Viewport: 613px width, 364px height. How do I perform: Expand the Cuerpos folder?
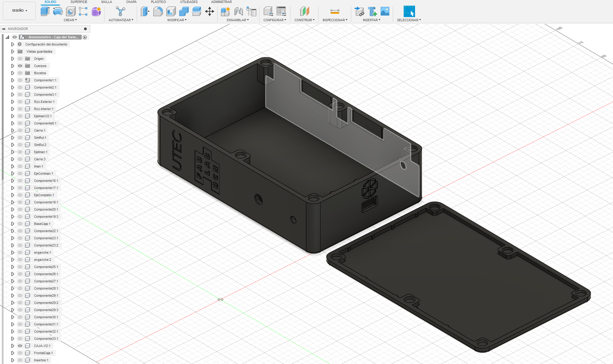[x=13, y=66]
